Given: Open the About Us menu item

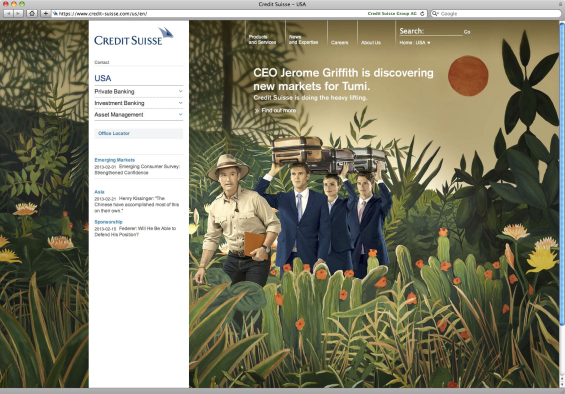Looking at the screenshot, I should (371, 43).
